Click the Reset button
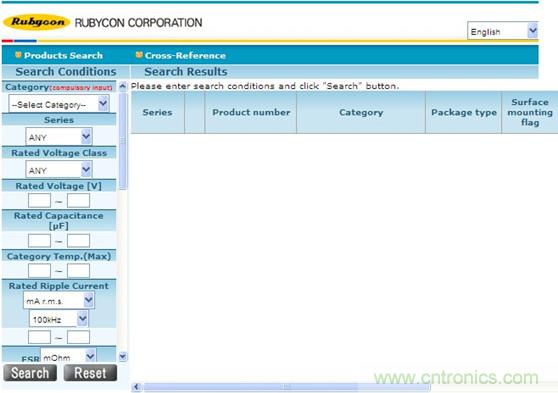 coord(90,373)
